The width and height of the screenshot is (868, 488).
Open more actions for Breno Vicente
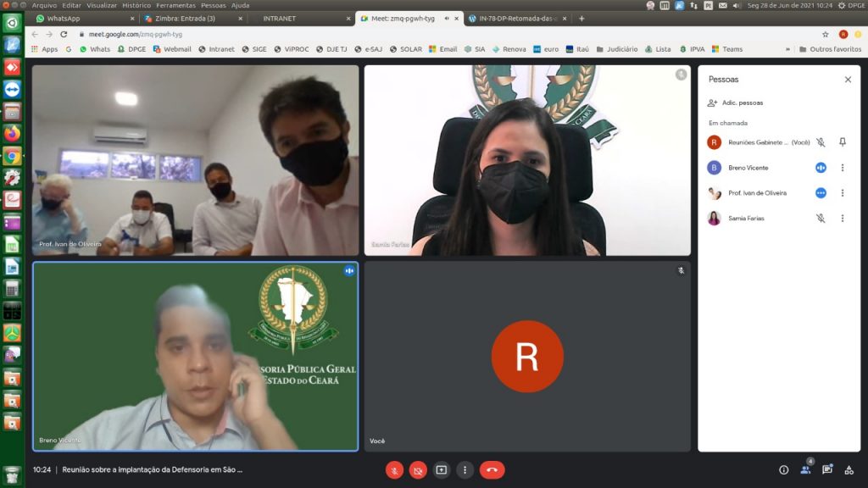point(843,168)
